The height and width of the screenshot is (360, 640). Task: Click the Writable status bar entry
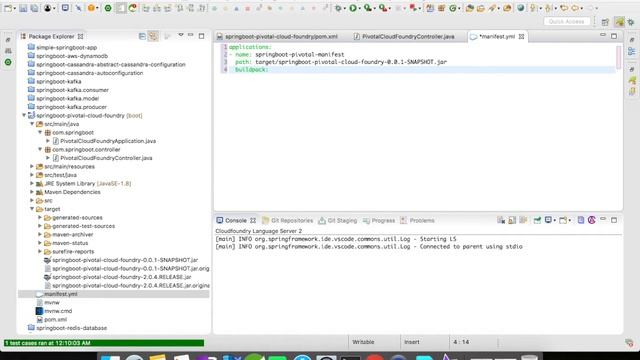363,342
